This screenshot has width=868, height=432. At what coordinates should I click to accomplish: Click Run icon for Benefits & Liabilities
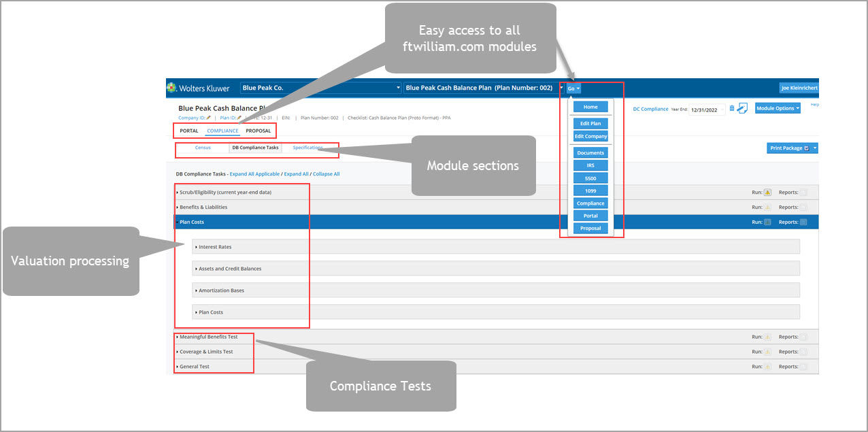pyautogui.click(x=767, y=207)
